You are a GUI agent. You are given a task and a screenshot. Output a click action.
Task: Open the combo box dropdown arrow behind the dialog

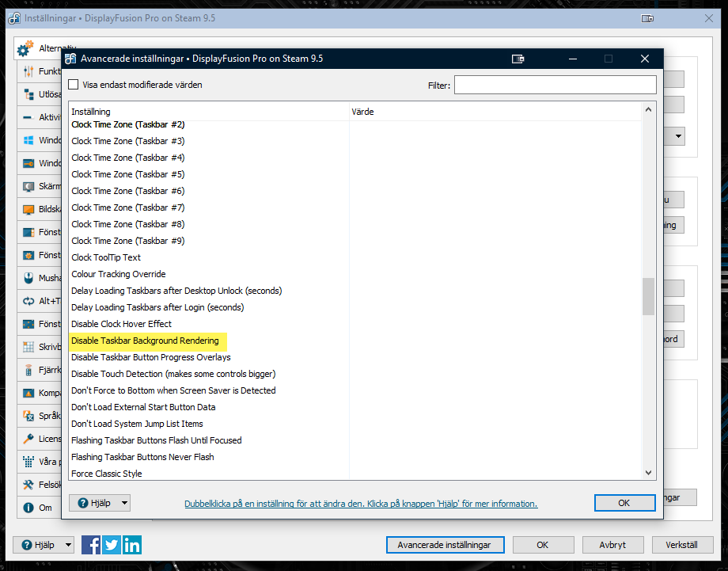pyautogui.click(x=678, y=137)
